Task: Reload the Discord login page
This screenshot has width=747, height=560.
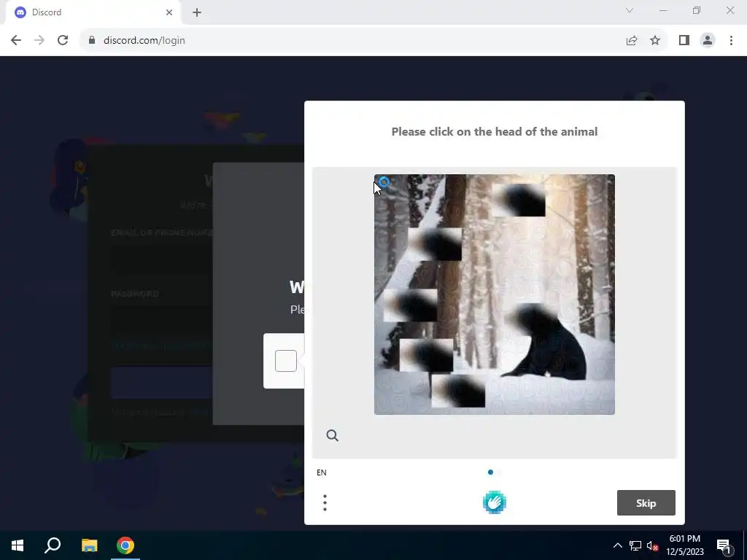Action: [x=63, y=41]
